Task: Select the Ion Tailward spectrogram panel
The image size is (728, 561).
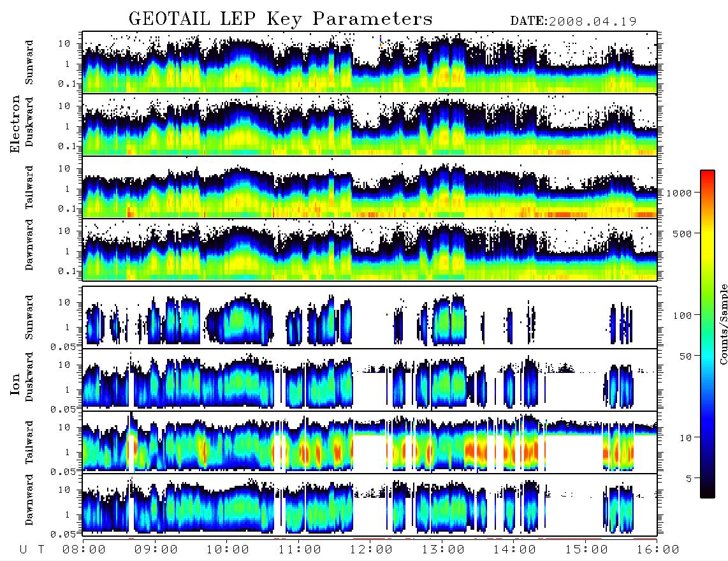Action: [370, 442]
